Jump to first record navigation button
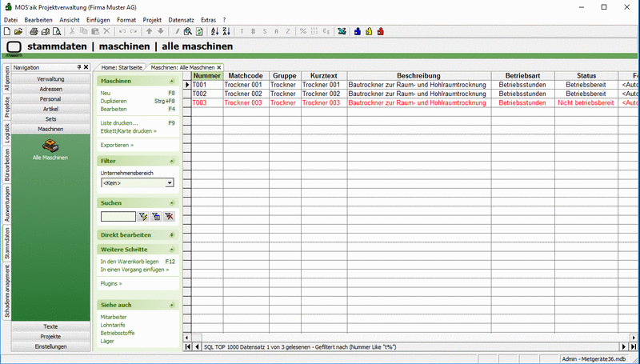Screen dimensions: 640x364 pyautogui.click(x=188, y=347)
